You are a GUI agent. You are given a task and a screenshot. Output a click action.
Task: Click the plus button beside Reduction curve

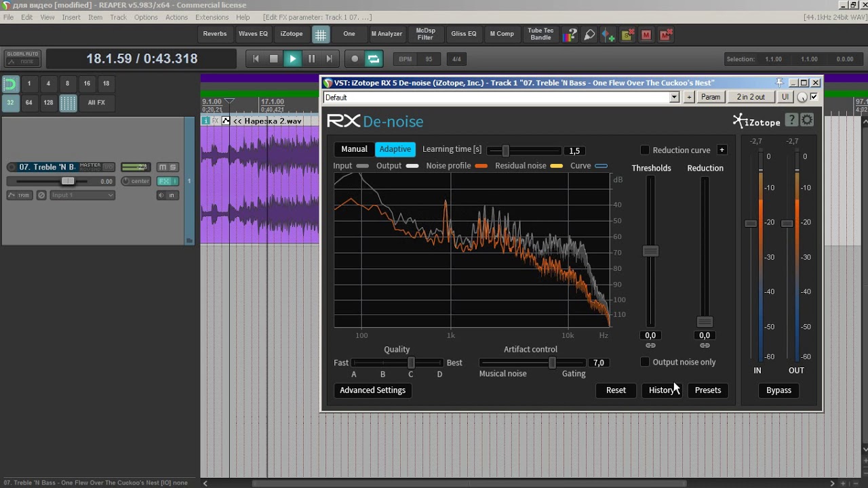(x=722, y=150)
